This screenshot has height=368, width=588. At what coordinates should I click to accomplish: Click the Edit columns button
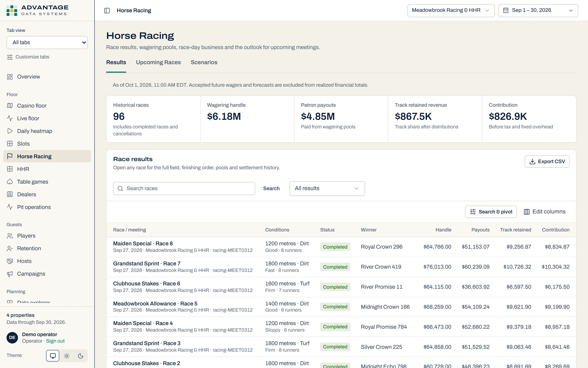(545, 212)
